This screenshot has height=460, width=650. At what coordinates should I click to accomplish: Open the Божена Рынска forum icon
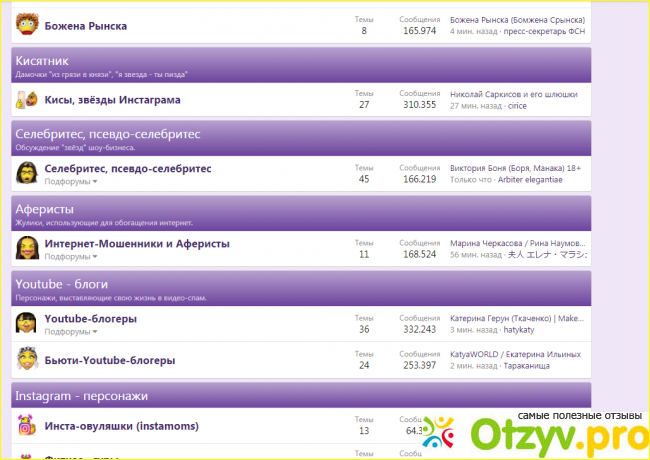pyautogui.click(x=27, y=24)
